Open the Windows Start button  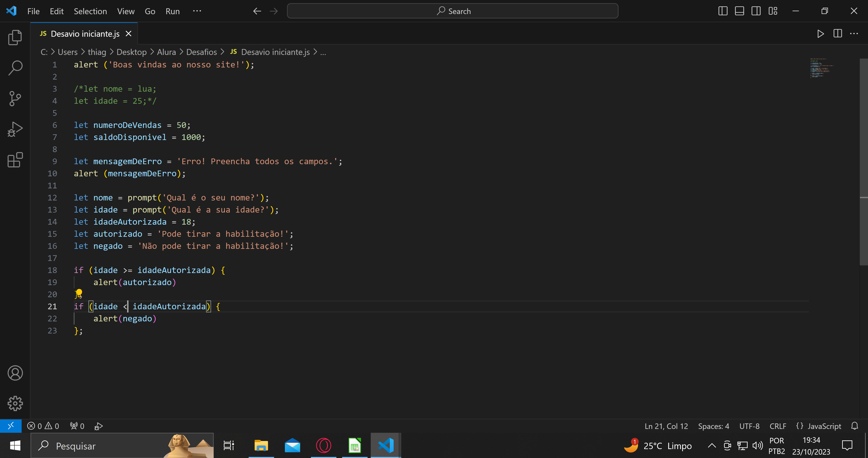(15, 446)
